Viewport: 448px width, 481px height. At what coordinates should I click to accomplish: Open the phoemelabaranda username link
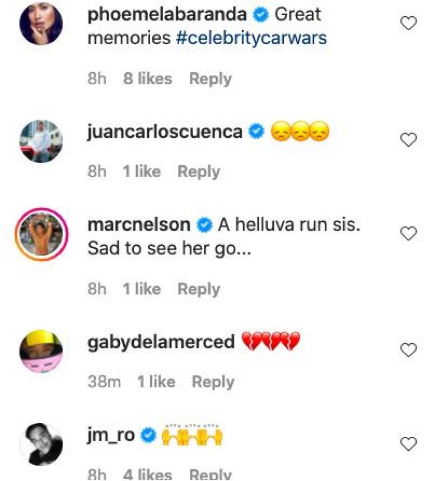coord(167,15)
